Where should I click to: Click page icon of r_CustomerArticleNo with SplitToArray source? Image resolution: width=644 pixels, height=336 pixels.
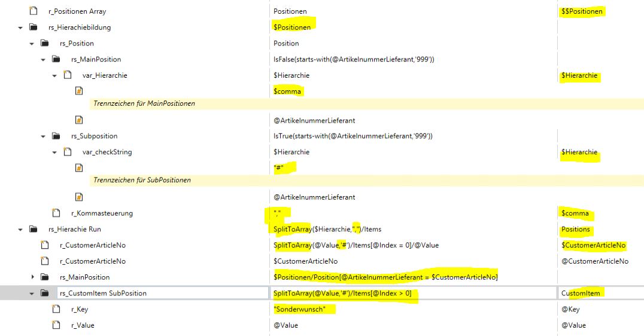point(45,245)
